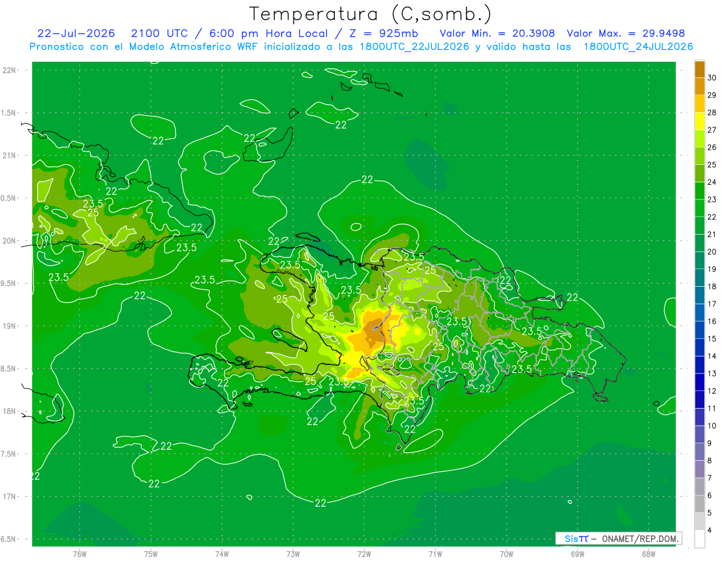Screen dimensions: 728x562
Task: Click the "70W" longitude axis label
Action: 506,554
